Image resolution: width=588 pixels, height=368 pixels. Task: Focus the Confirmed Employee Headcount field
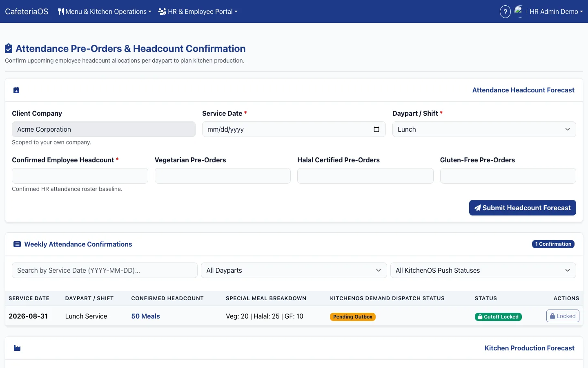point(80,176)
